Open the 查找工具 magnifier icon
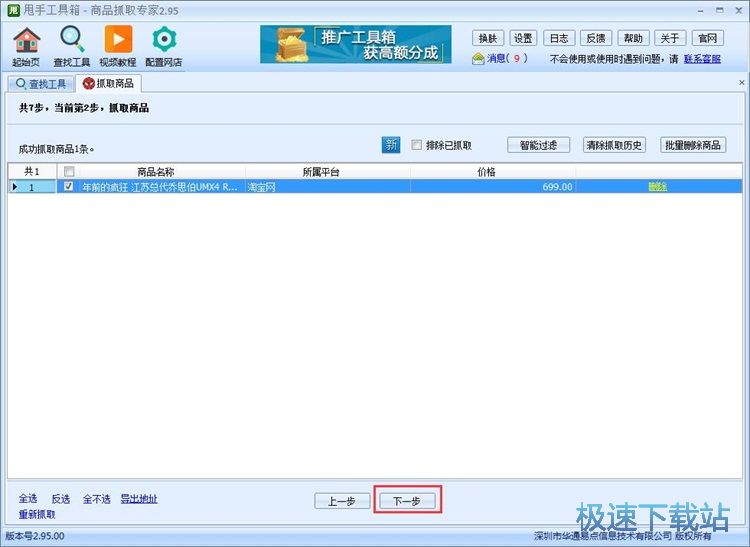The height and width of the screenshot is (547, 750). coord(72,46)
